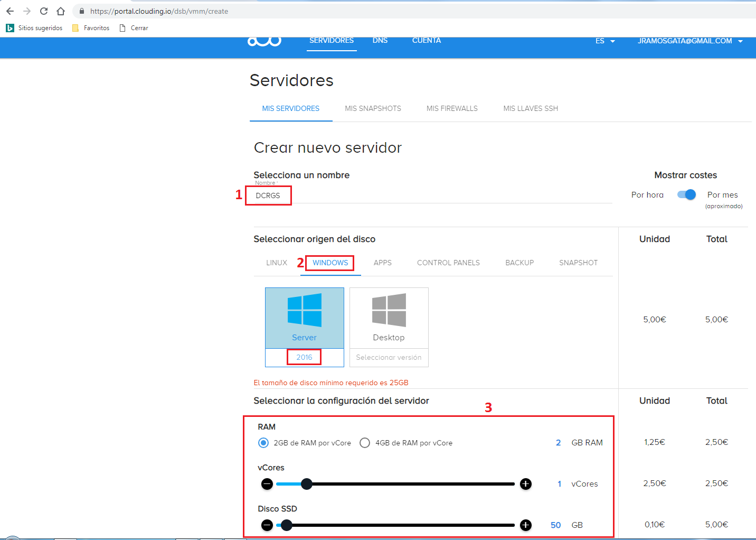Open the Seleccionar versión dropdown under Desktop
756x540 pixels.
(389, 357)
